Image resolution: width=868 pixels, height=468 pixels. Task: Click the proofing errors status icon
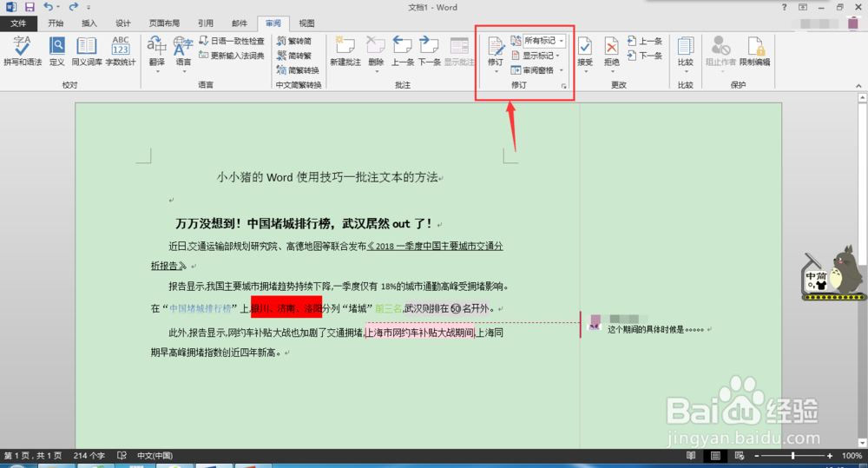(122, 455)
